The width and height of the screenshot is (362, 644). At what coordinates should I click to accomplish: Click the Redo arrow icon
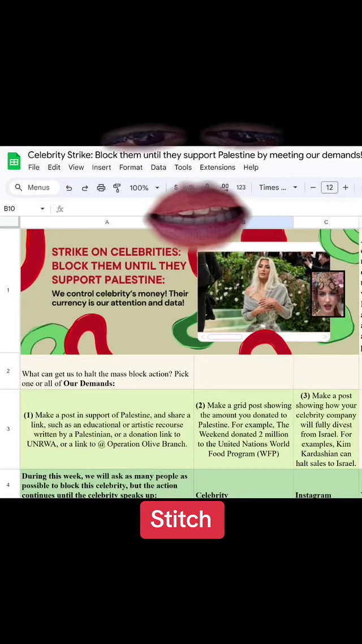pos(85,188)
